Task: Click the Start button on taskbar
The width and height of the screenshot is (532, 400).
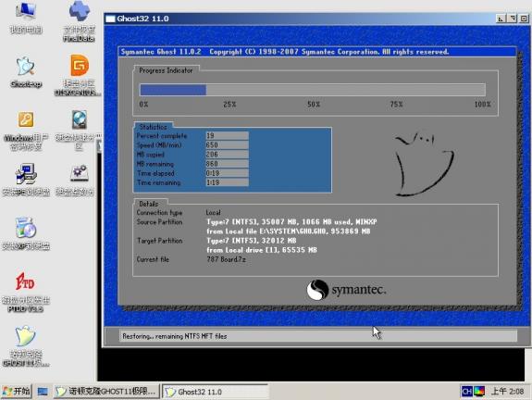Action: point(16,392)
